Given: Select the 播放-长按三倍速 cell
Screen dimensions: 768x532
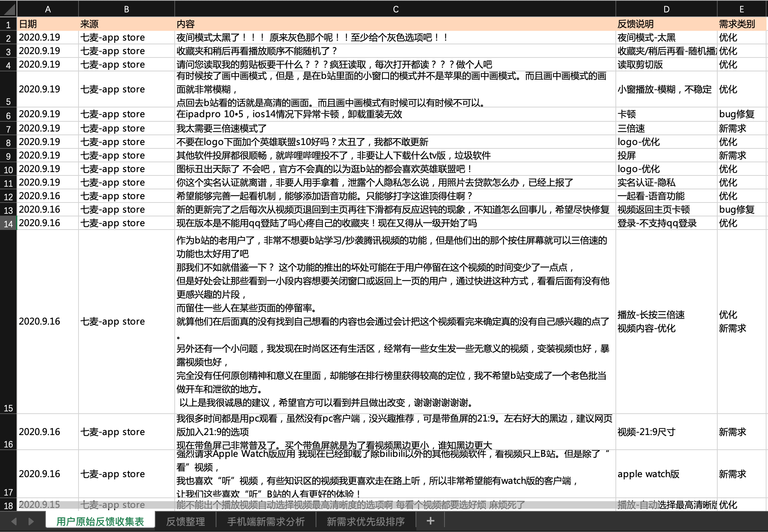Looking at the screenshot, I should tap(667, 322).
